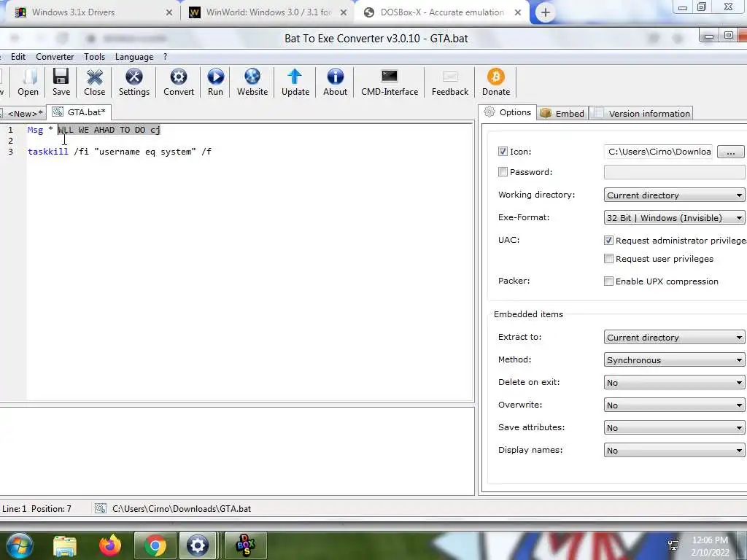Switch to WinWorld browser tab

coord(267,12)
